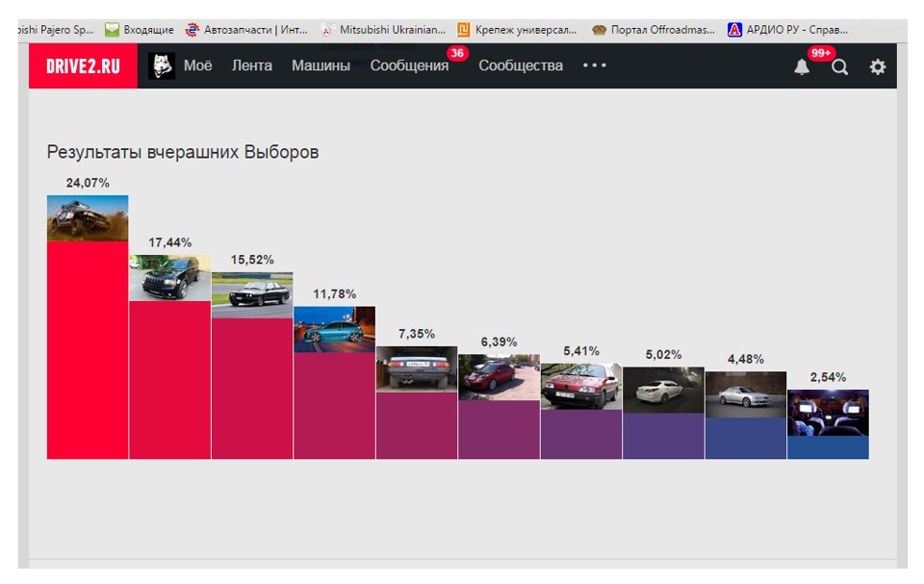Click the 36 messages badge
This screenshot has height=584, width=924.
tap(457, 53)
